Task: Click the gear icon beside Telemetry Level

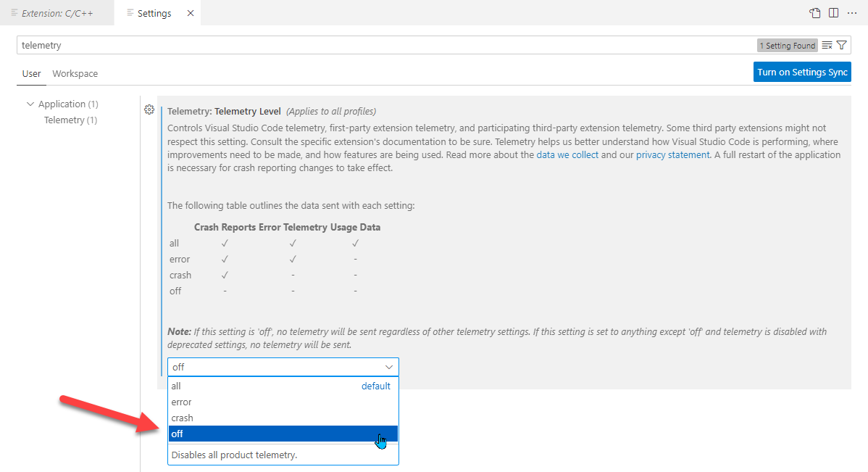Action: (x=149, y=109)
